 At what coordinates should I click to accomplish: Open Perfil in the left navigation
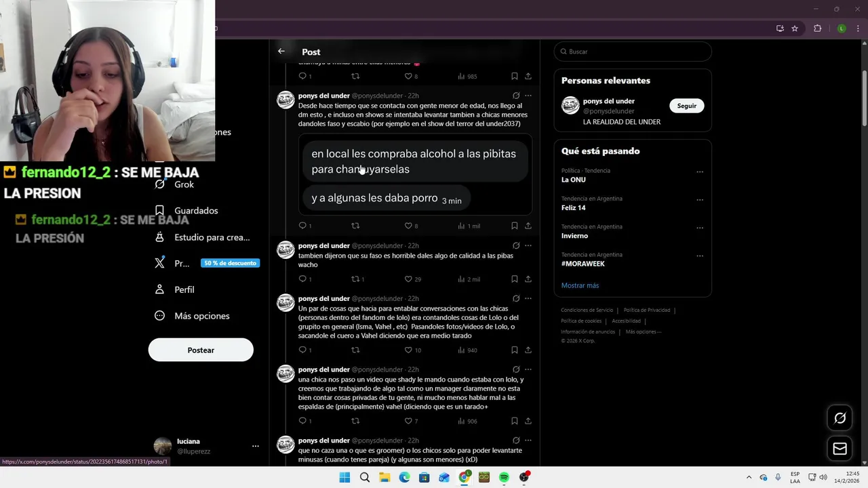[176, 289]
